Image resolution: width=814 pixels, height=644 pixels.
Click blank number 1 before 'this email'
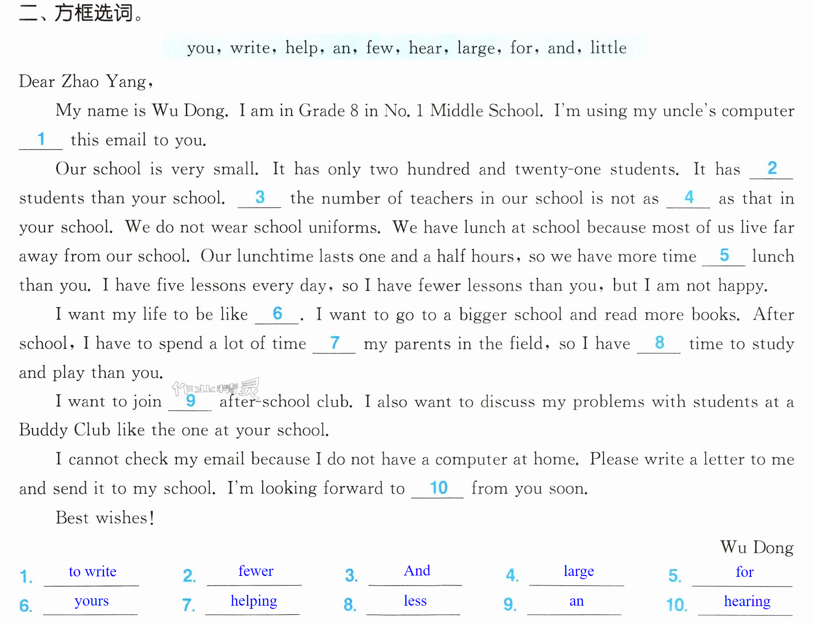pyautogui.click(x=41, y=140)
